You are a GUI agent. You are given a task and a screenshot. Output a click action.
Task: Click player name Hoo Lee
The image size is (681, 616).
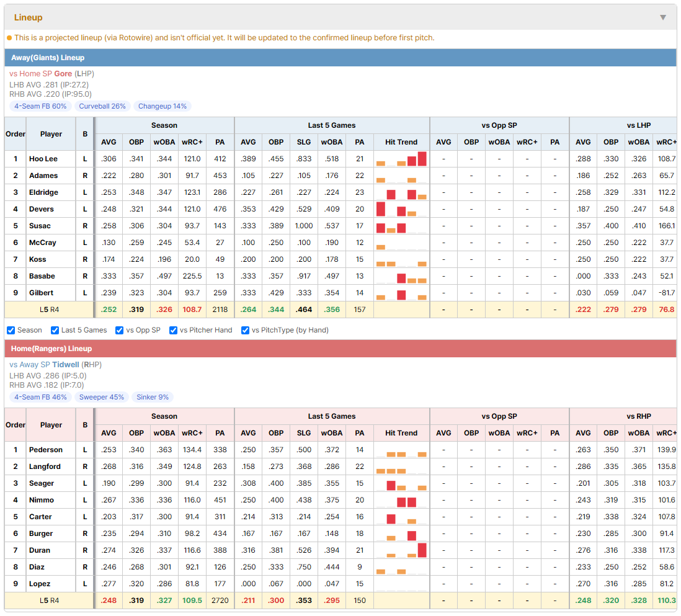click(x=43, y=159)
